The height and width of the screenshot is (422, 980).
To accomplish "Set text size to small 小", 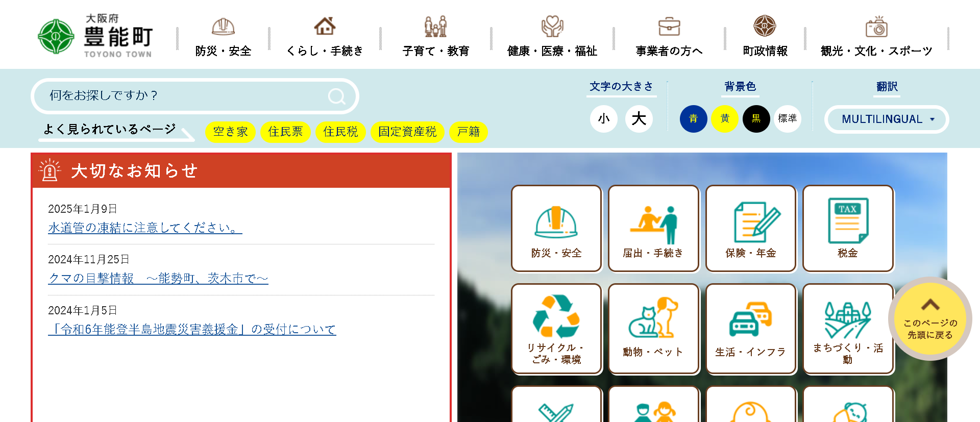I will pyautogui.click(x=604, y=119).
